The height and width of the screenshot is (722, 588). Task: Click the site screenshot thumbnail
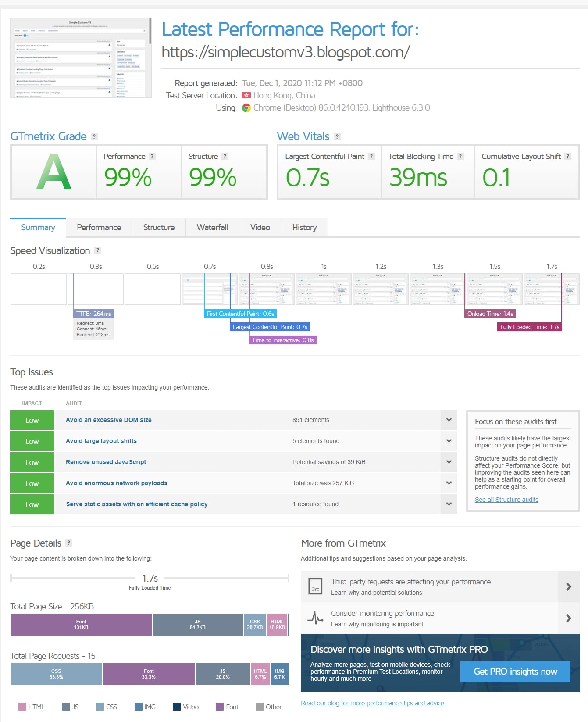pos(81,58)
